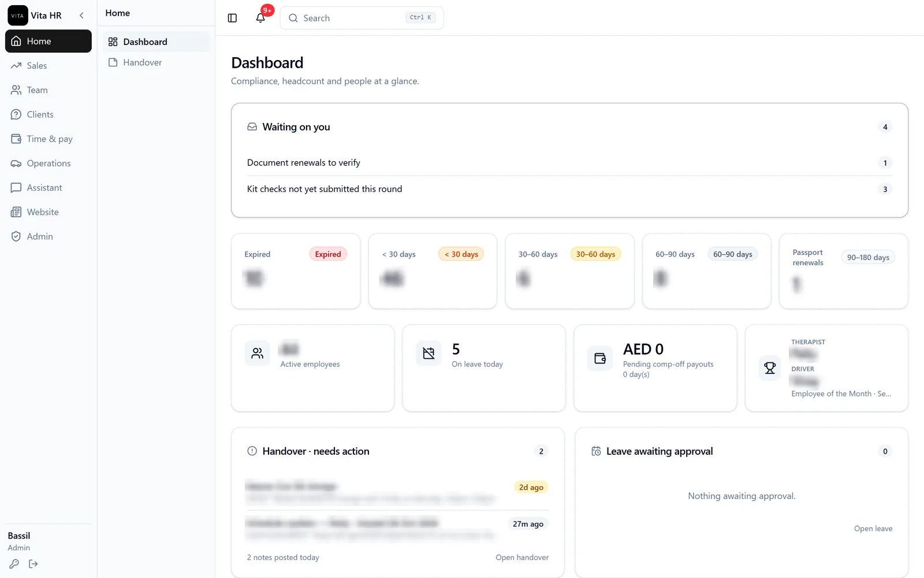Open the Sales section
Screen dimensions: 924x578
tap(49, 65)
